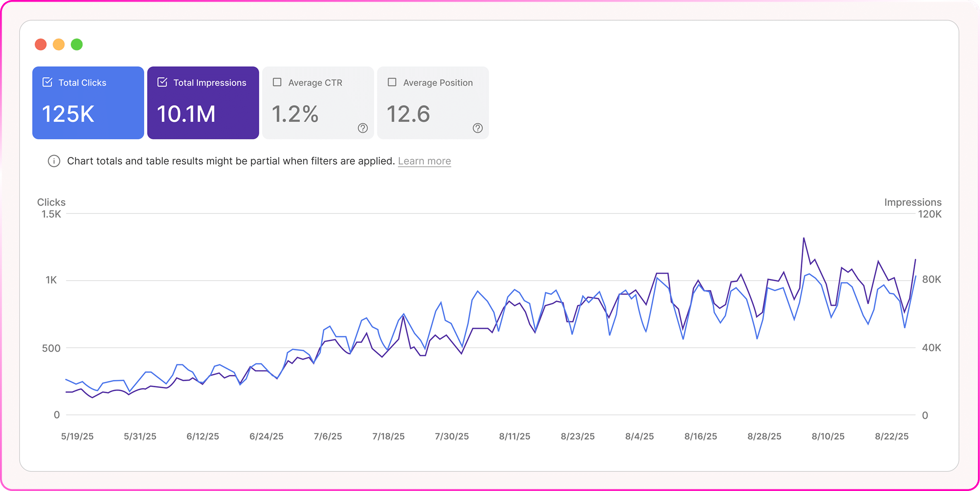Screen dimensions: 980x491
Task: Click the 5/19/25 date label on chart axis
Action: 77,436
